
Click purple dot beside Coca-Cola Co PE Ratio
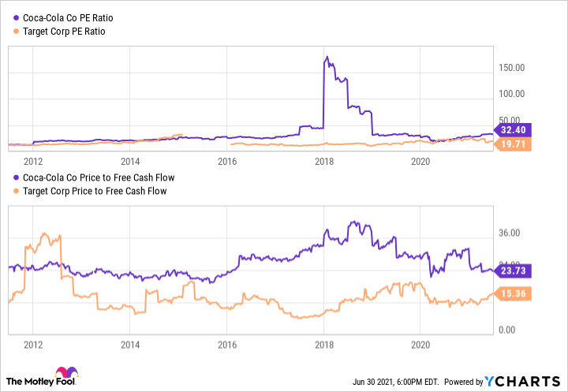coord(14,18)
